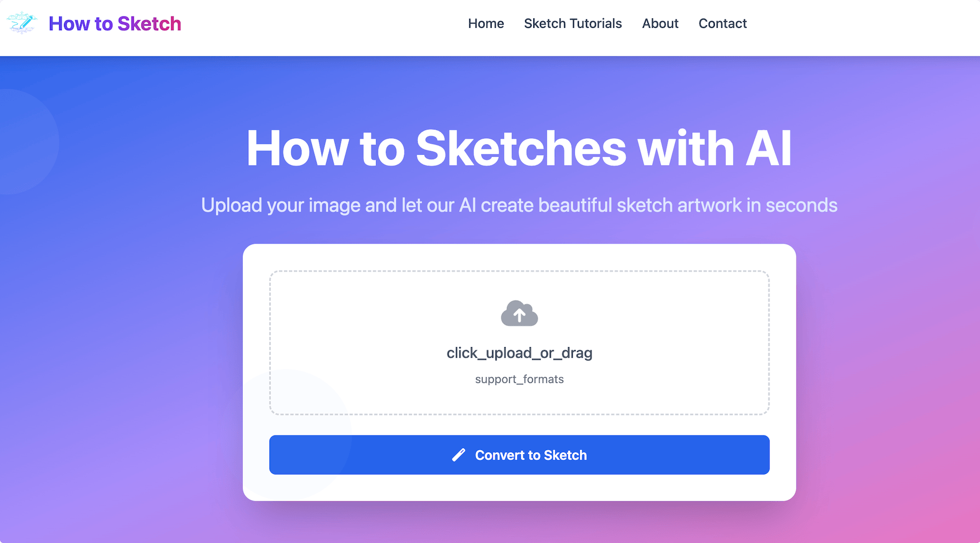980x543 pixels.
Task: Click the white arrow inside the cloud icon
Action: (x=519, y=315)
